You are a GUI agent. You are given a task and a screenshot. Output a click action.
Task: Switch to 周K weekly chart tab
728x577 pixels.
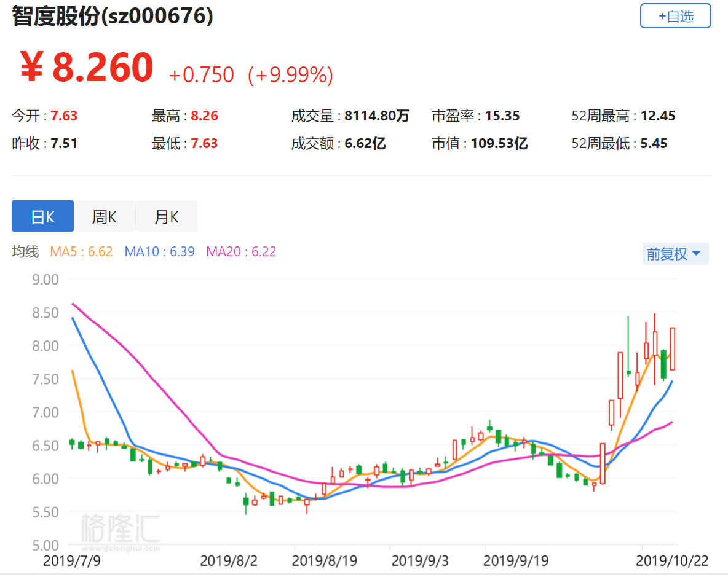point(105,216)
